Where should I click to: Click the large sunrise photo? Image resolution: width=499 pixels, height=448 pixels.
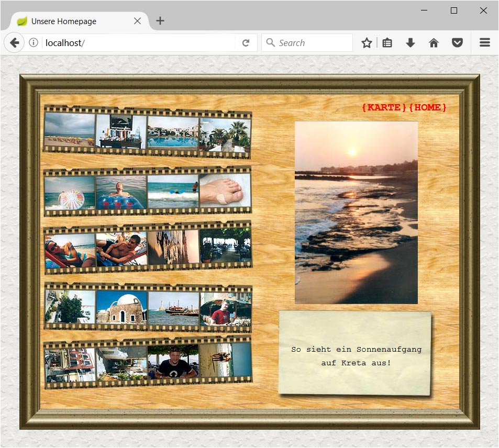[x=356, y=212]
